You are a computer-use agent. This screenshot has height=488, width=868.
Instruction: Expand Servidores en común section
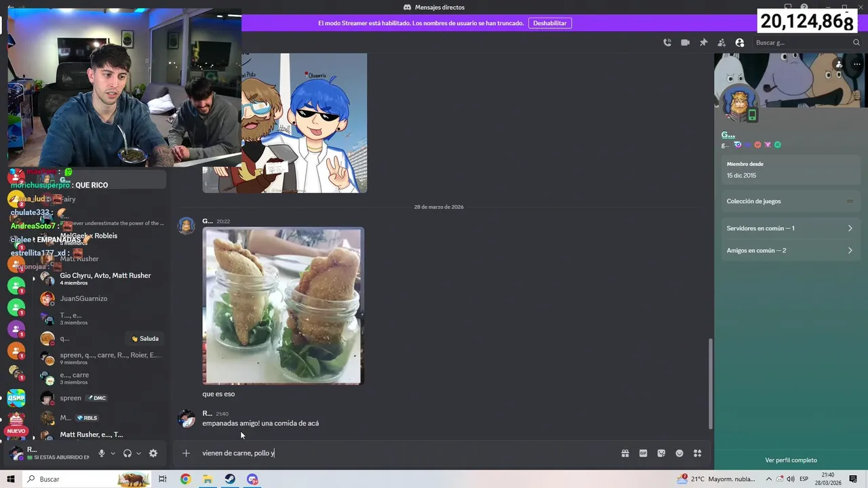(x=790, y=228)
